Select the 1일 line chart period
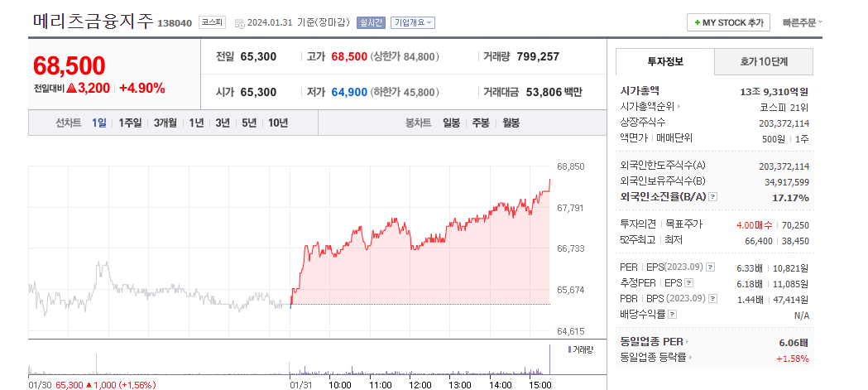This screenshot has height=390, width=868. (99, 123)
